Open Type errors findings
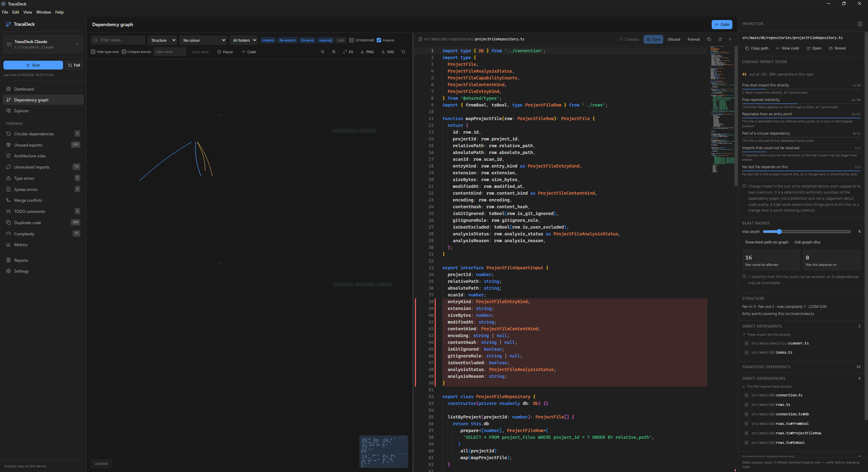 click(x=43, y=178)
